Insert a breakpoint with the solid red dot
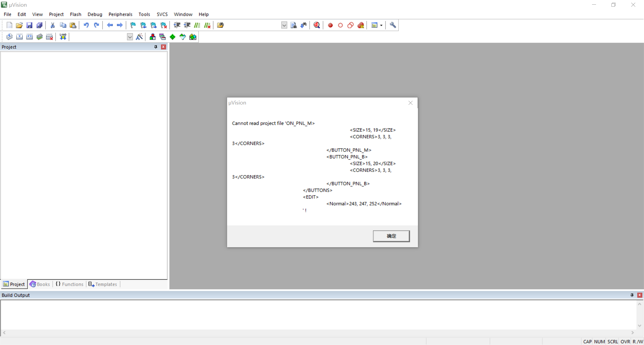644x345 pixels. tap(330, 25)
